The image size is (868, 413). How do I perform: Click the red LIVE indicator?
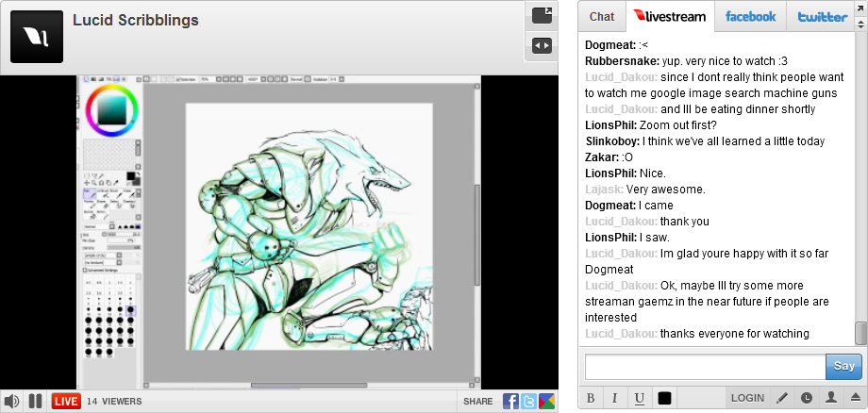pos(66,401)
